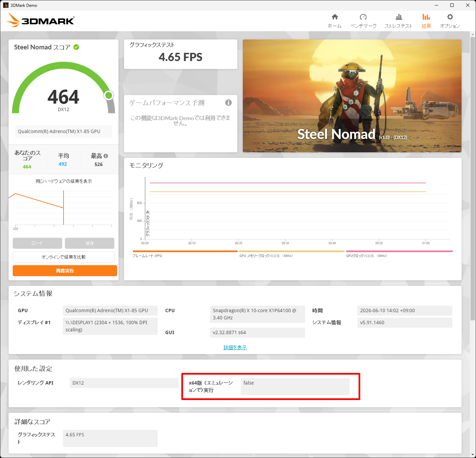Click the 3DMark Demo title bar icon
The image size is (476, 458).
click(5, 5)
